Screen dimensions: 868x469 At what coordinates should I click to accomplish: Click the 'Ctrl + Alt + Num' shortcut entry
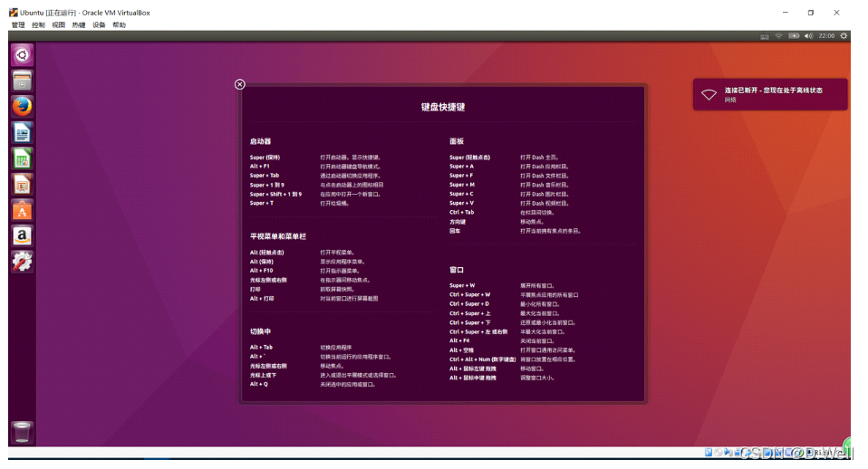click(x=483, y=359)
